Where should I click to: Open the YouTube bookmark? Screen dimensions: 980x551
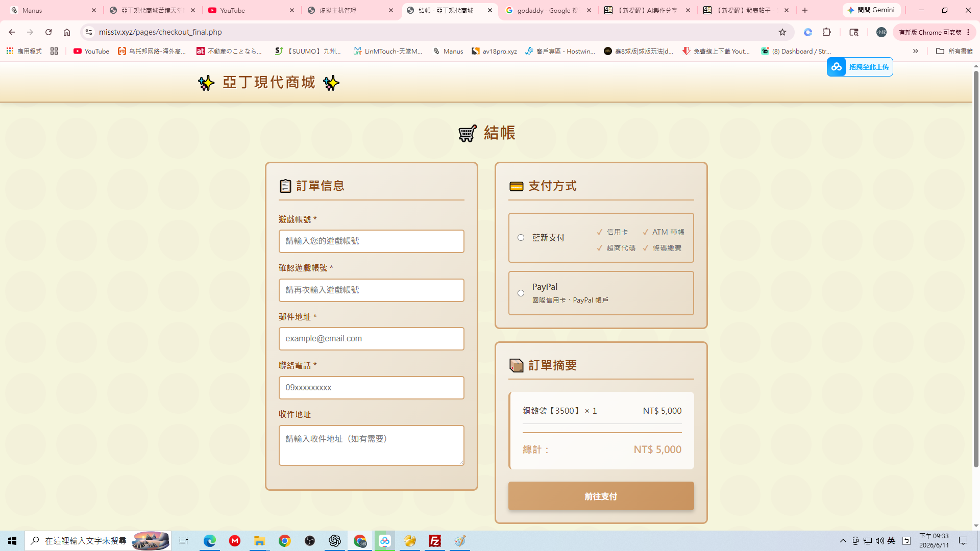pos(91,51)
